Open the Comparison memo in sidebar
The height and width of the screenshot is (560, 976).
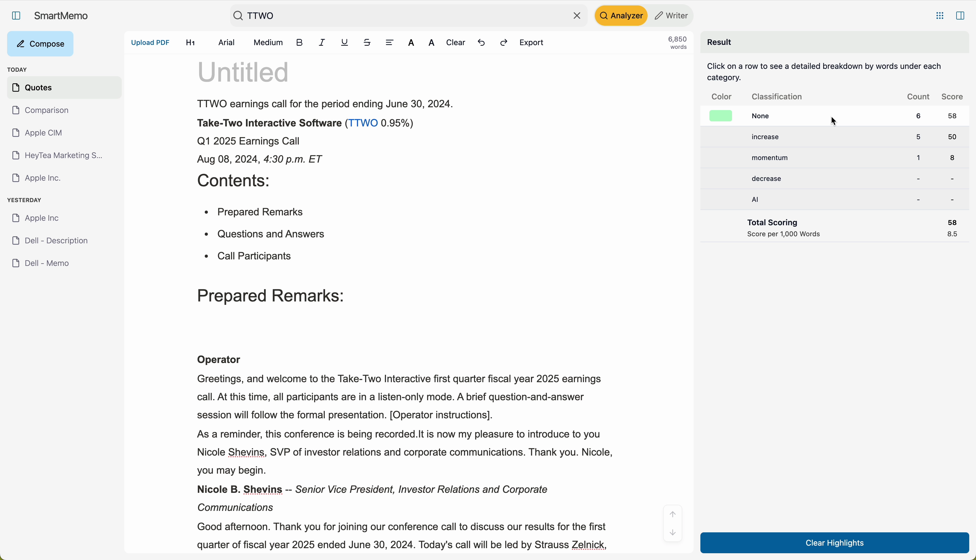[x=47, y=110]
